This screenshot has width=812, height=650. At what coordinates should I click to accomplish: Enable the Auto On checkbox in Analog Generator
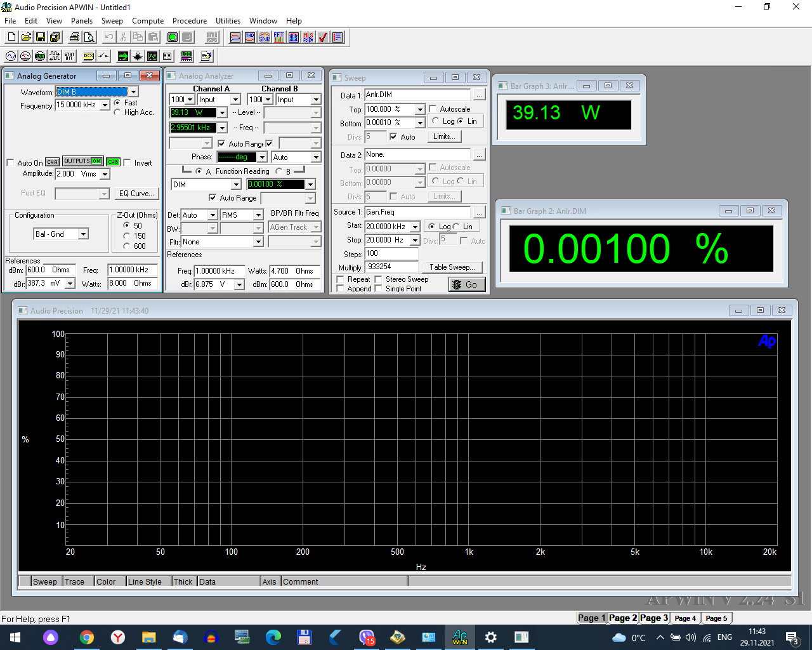[10, 163]
